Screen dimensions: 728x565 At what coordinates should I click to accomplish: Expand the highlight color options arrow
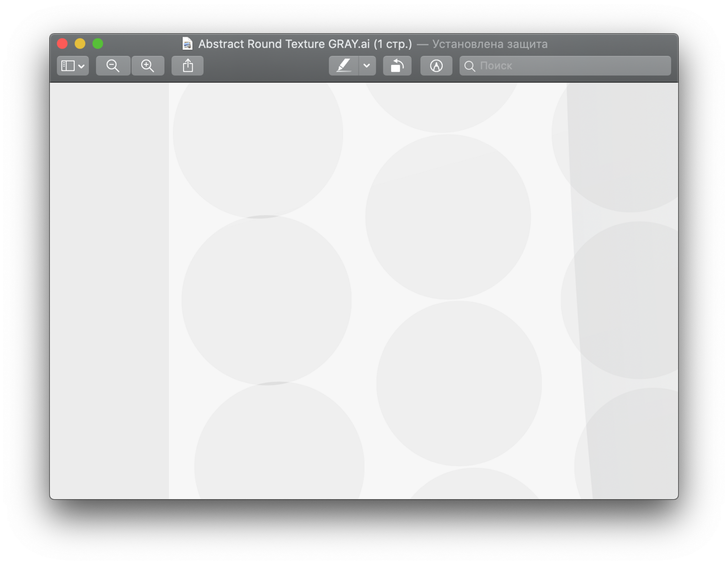367,65
